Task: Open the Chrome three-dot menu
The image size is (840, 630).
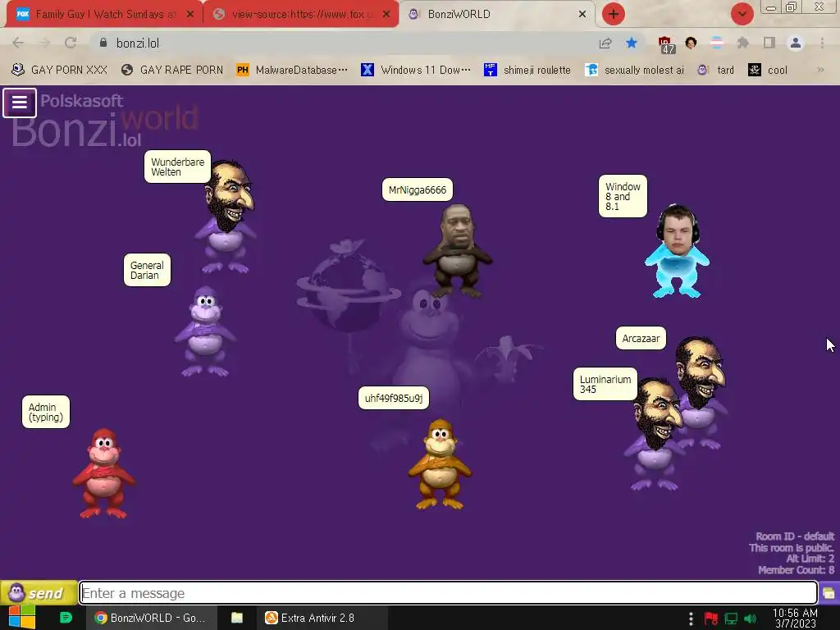Action: (x=822, y=43)
